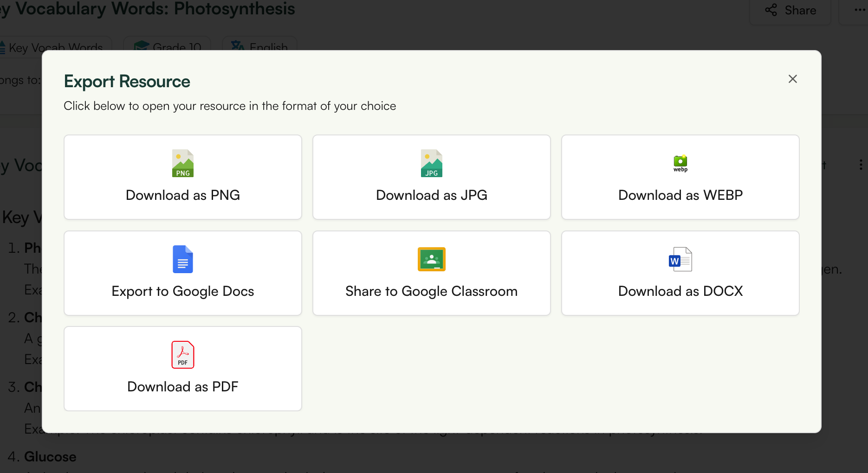Screen dimensions: 868x473
Task: Choose Download as JPG option
Action: click(x=432, y=195)
